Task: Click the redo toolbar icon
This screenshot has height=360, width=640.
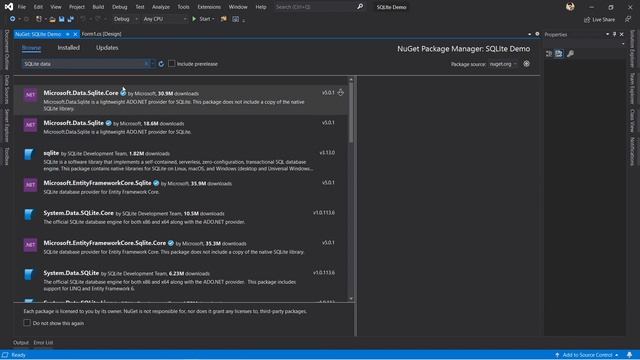Action: tap(98, 19)
